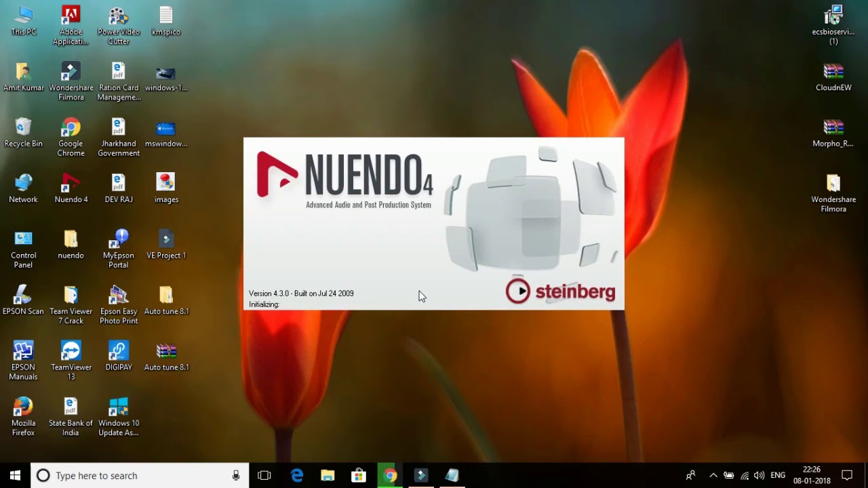Select the DIGIPAY desktop icon

(x=119, y=356)
